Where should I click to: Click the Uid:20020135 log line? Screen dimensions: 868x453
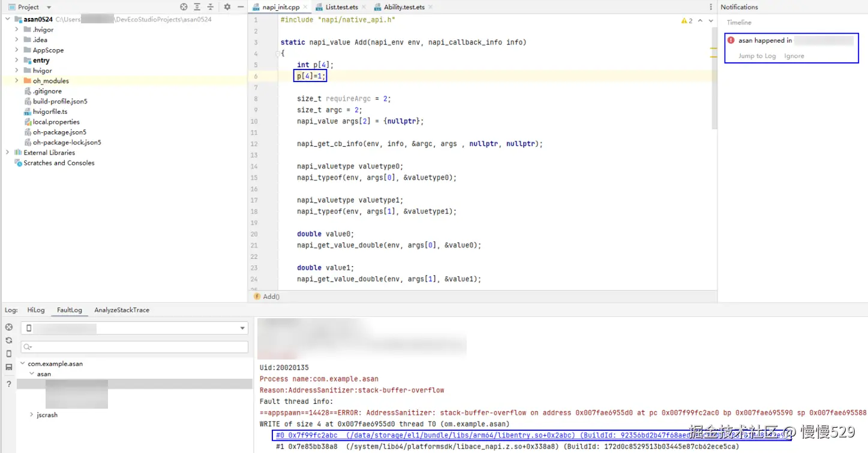click(284, 367)
